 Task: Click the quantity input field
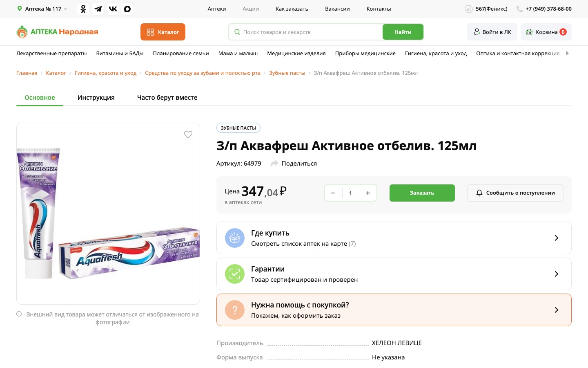pyautogui.click(x=350, y=193)
